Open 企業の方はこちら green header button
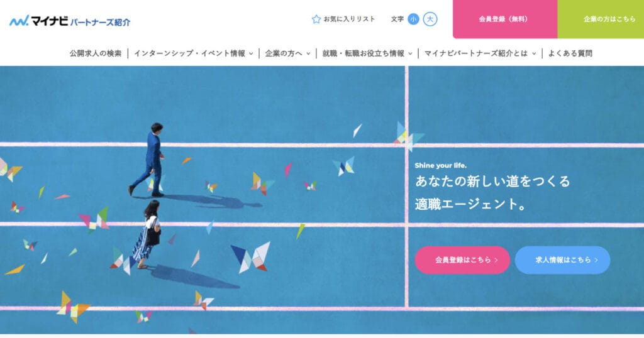644x338 pixels. (x=601, y=19)
